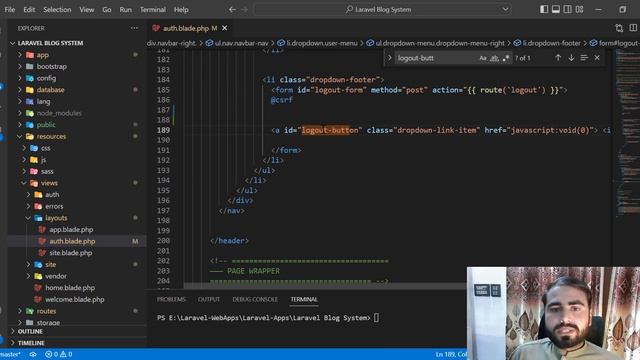Open View menu
This screenshot has height=360, width=640.
(87, 9)
